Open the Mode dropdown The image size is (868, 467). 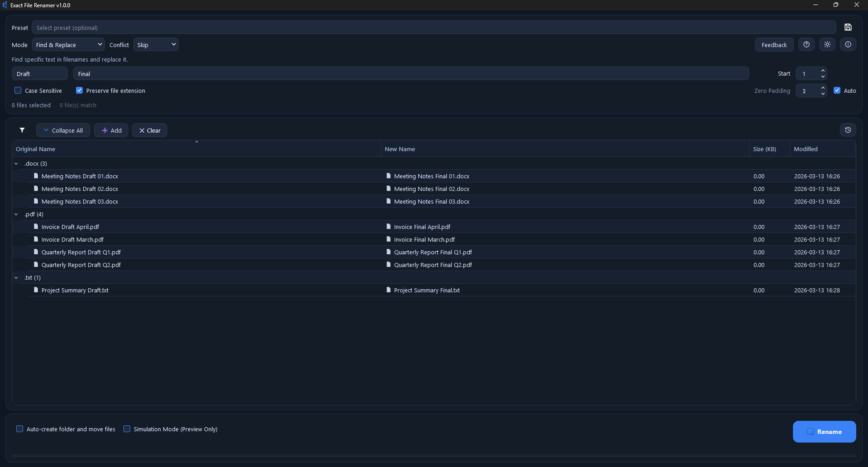pyautogui.click(x=68, y=44)
